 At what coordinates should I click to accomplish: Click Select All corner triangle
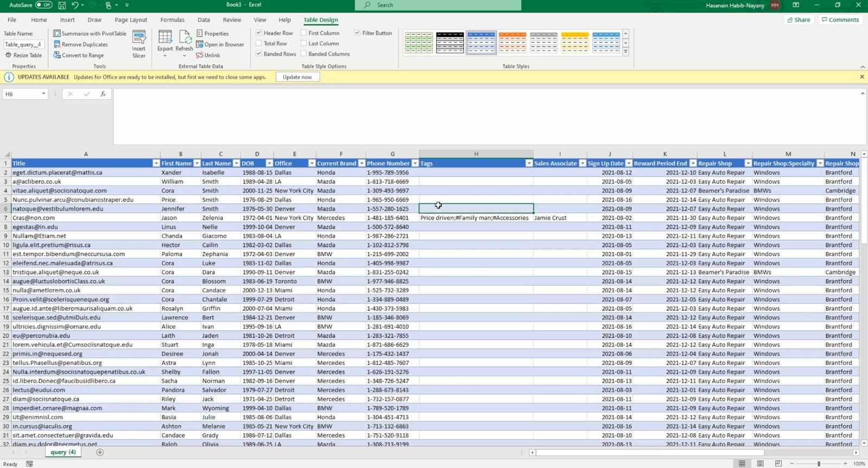click(x=7, y=154)
